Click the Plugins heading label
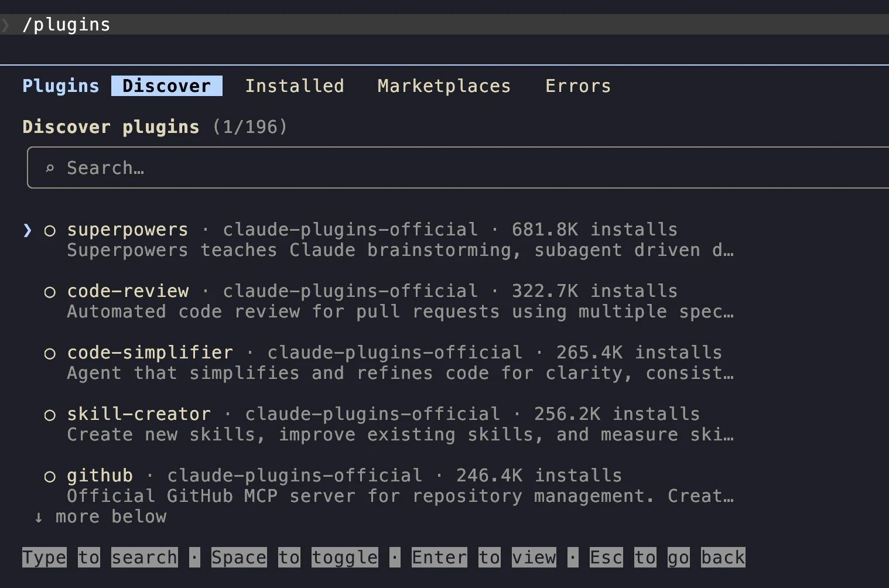The image size is (889, 588). pyautogui.click(x=61, y=86)
